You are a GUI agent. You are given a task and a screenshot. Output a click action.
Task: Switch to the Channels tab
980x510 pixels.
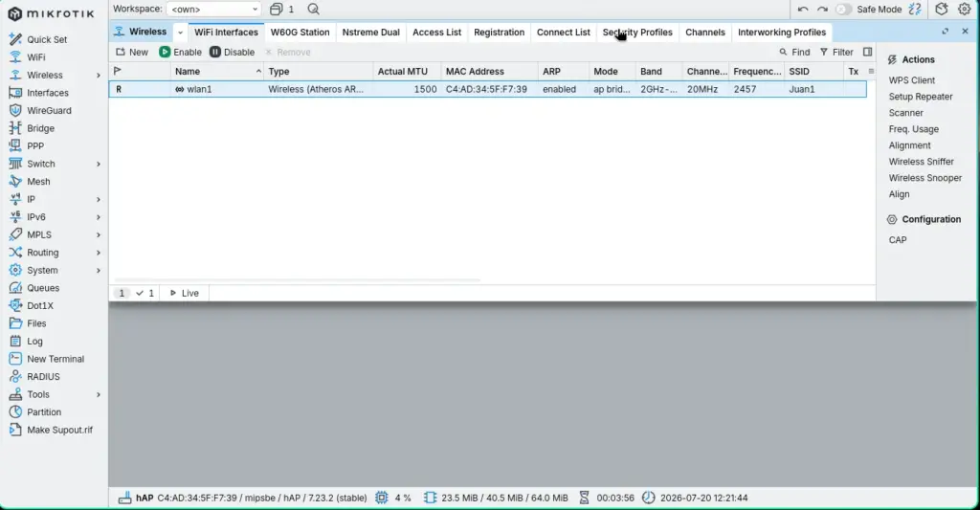705,33
